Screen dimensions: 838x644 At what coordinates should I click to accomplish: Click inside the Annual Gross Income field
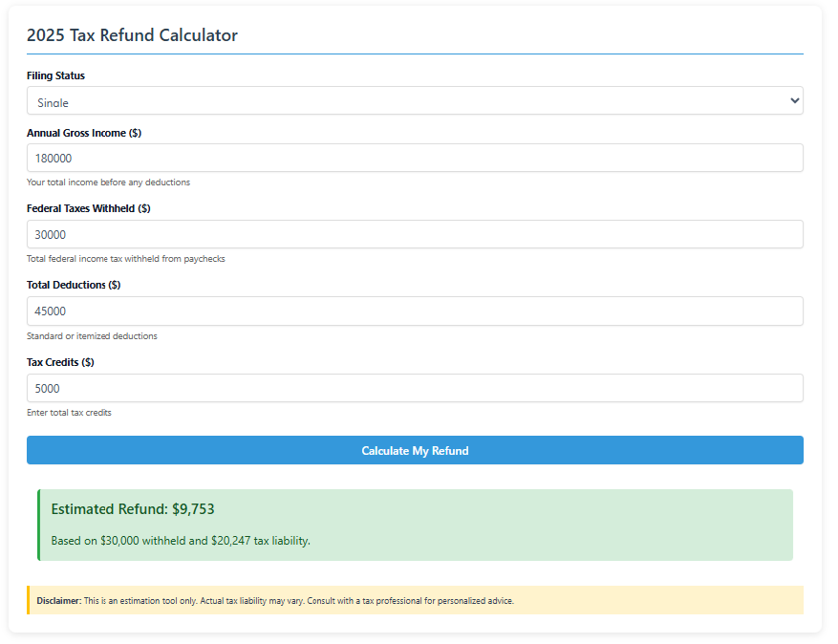point(415,158)
